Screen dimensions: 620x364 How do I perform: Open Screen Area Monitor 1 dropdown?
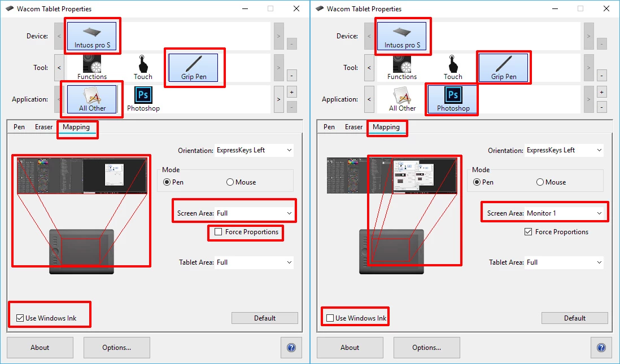[564, 213]
